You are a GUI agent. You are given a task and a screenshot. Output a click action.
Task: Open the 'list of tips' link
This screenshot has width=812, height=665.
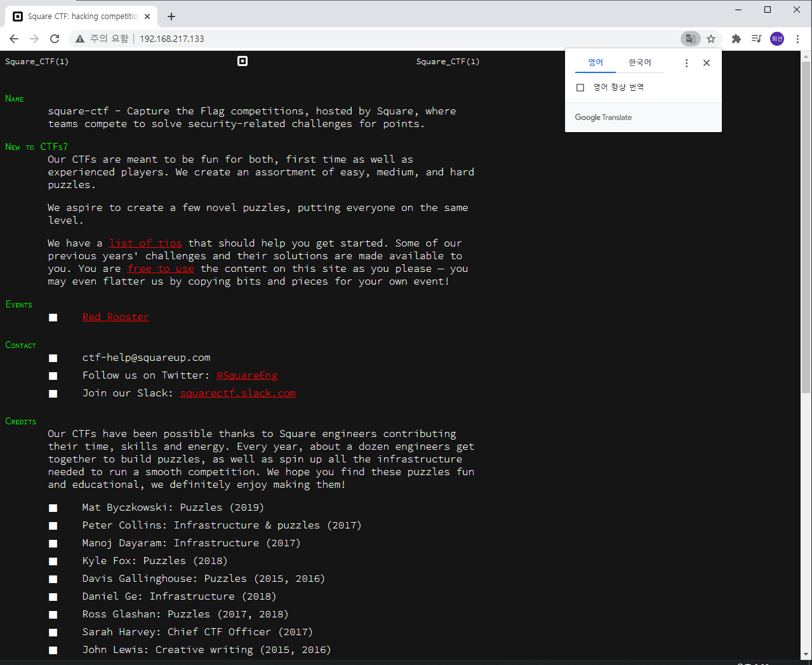click(145, 243)
